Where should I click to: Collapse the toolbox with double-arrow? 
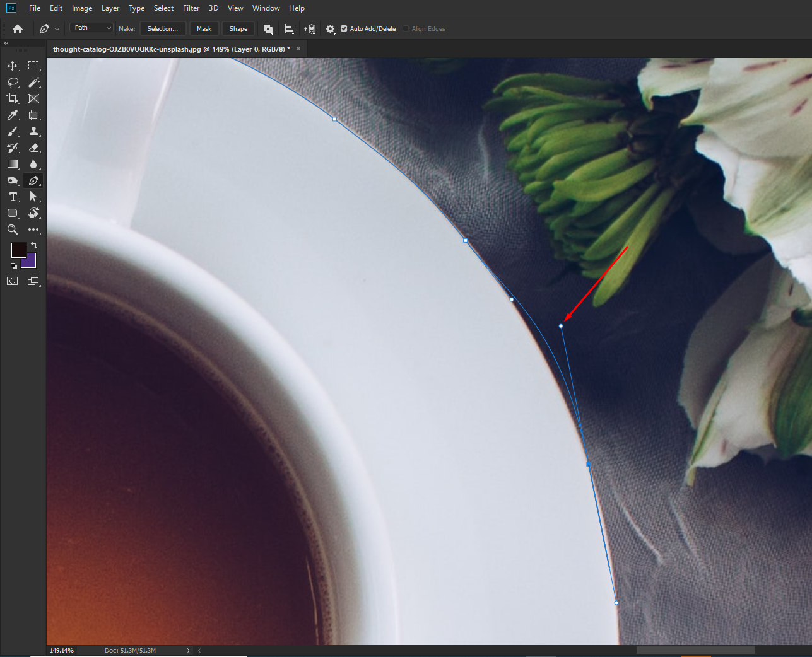(x=6, y=44)
